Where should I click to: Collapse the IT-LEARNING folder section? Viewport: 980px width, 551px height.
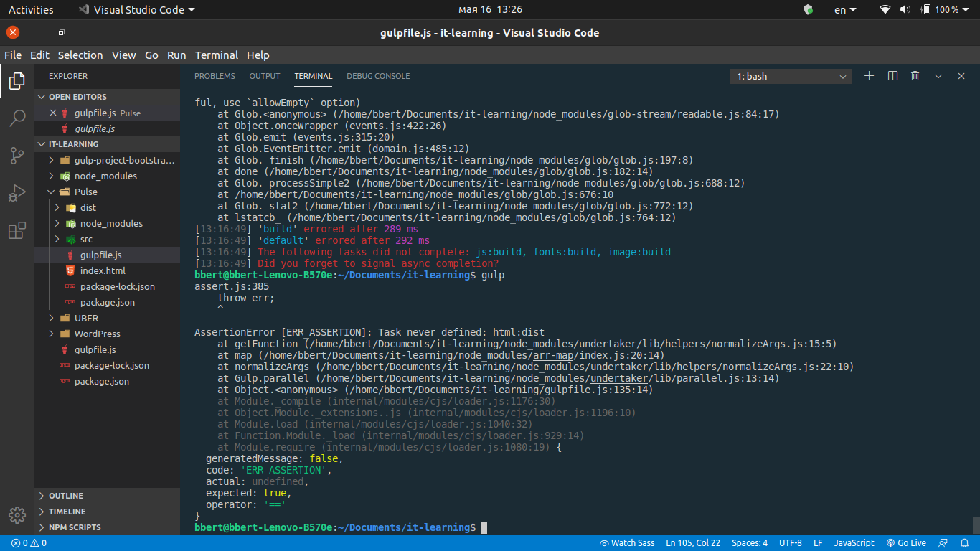coord(108,144)
